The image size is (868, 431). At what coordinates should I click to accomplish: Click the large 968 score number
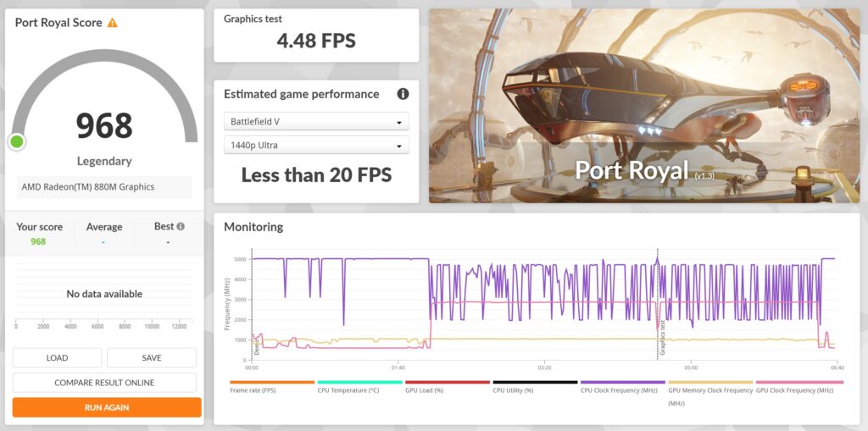(x=104, y=125)
